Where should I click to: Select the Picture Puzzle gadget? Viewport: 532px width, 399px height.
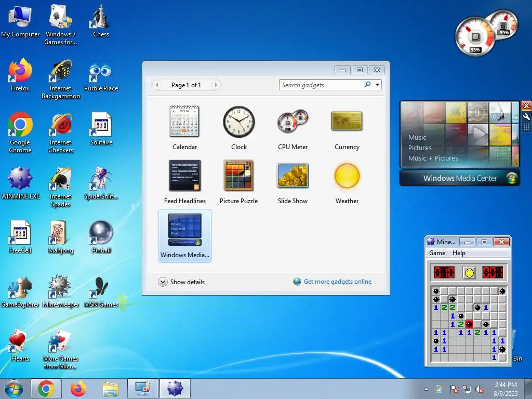pos(239,181)
